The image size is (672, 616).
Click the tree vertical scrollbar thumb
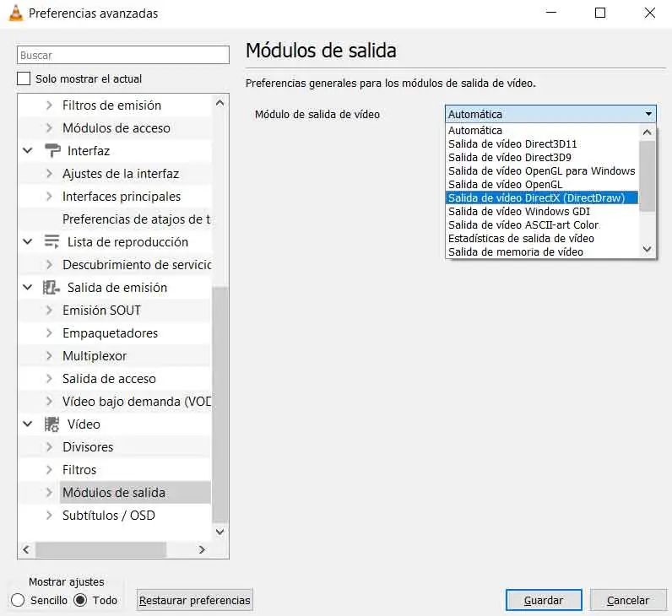(x=219, y=405)
